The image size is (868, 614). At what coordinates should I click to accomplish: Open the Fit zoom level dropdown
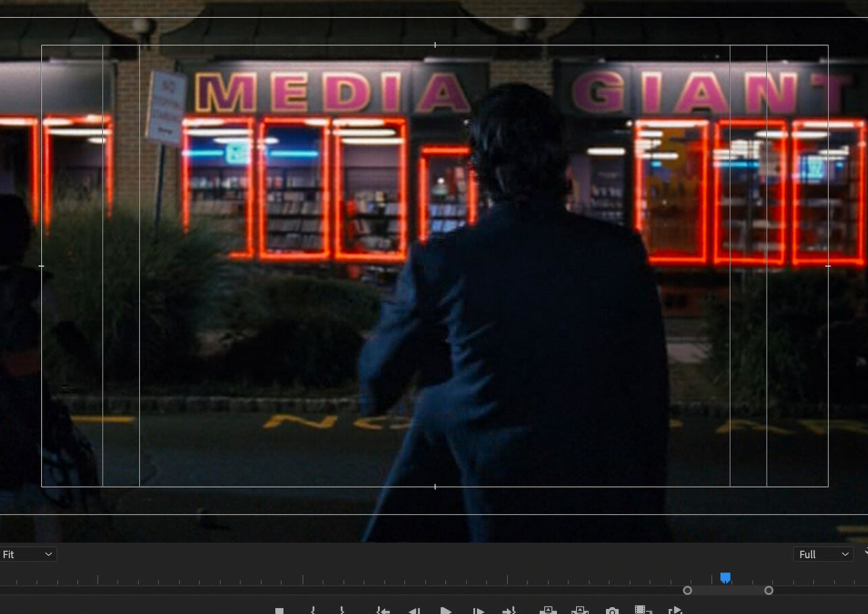click(x=28, y=554)
